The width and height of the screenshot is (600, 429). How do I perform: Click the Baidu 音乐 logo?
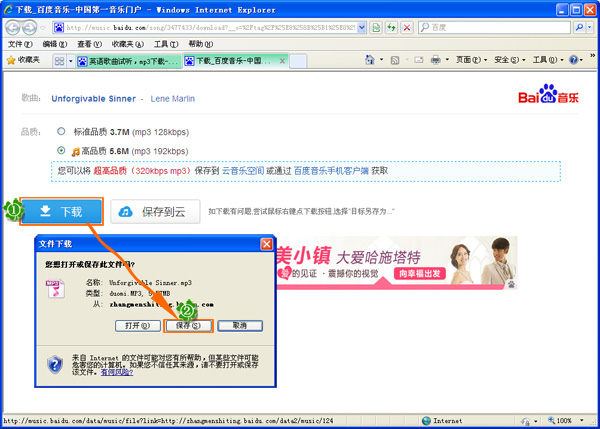[x=548, y=94]
